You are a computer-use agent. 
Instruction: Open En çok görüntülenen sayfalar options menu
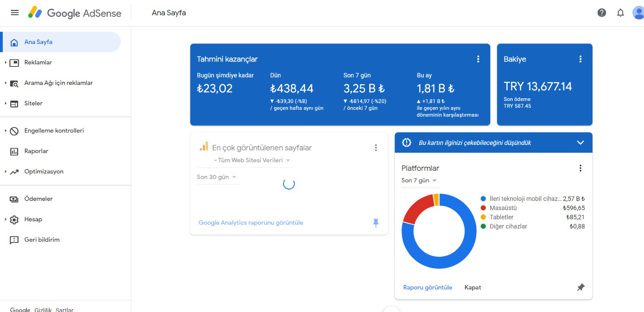point(376,148)
